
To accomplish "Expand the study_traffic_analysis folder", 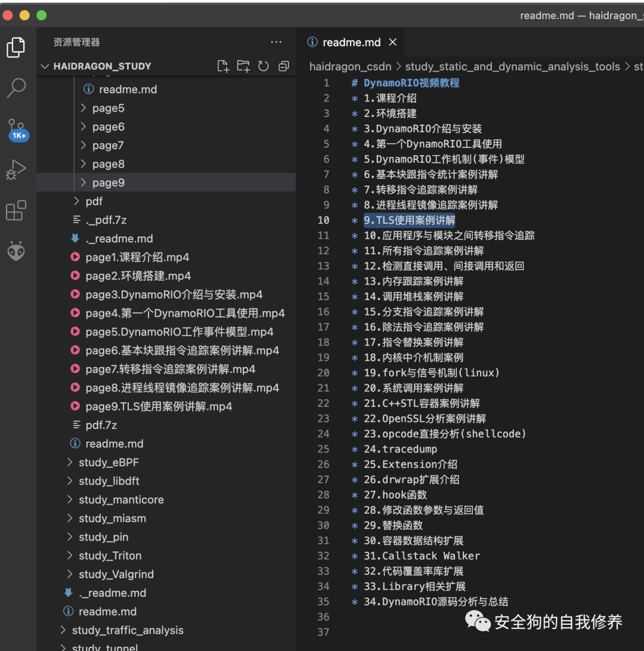I will pos(166,630).
